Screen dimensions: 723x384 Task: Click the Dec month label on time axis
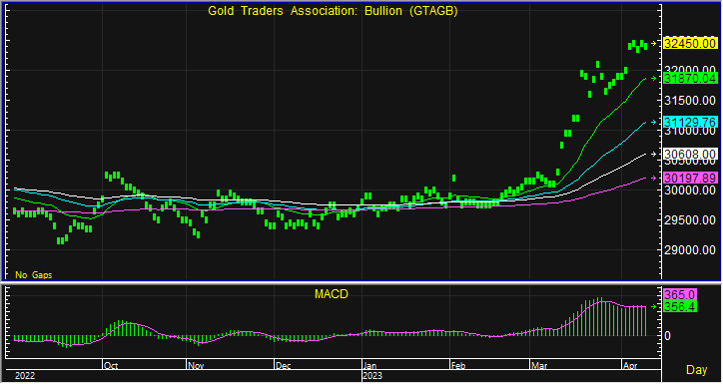(x=283, y=366)
